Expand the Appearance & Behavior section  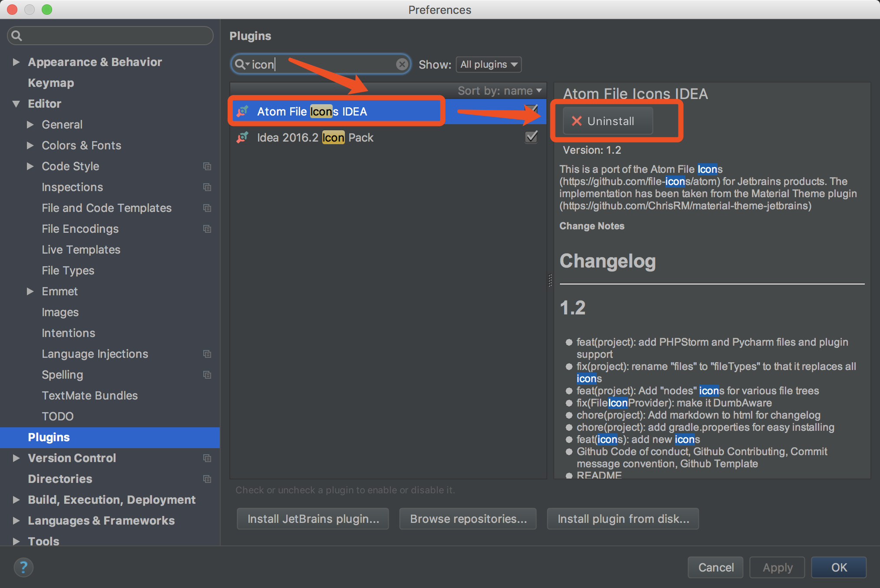pos(16,62)
